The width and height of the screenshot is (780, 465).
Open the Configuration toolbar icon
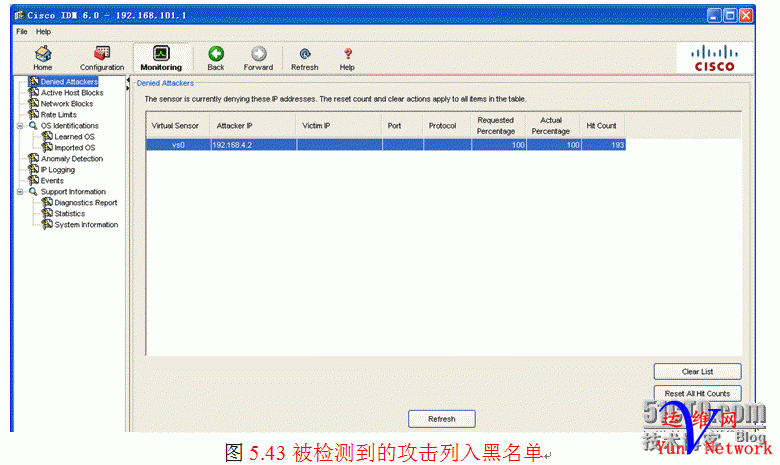pos(102,53)
